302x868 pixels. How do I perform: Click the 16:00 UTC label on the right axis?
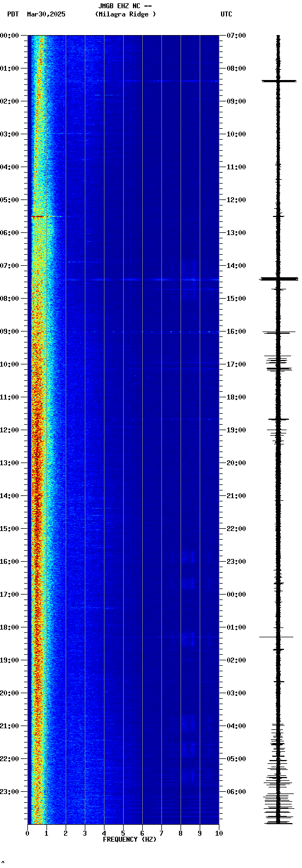click(x=236, y=332)
